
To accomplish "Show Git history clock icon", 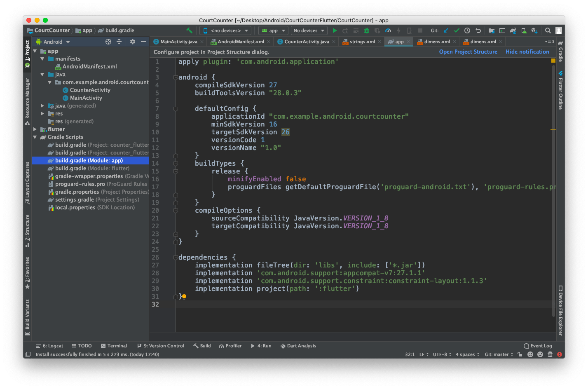I will click(x=467, y=30).
